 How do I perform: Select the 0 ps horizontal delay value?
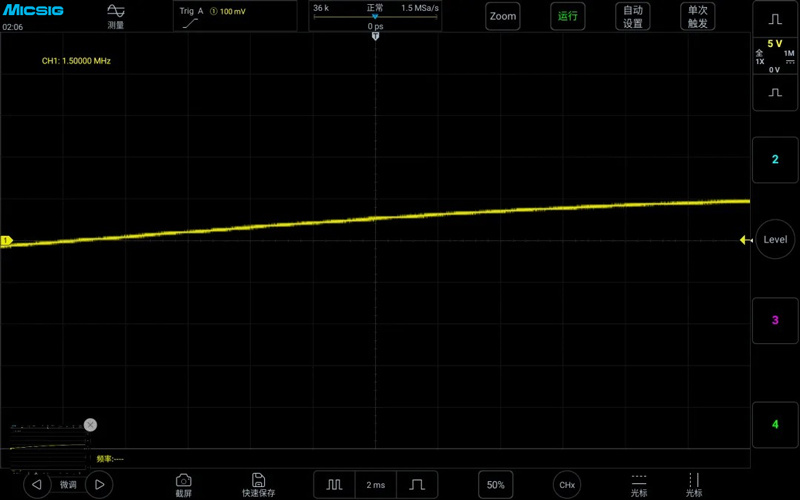pyautogui.click(x=376, y=26)
